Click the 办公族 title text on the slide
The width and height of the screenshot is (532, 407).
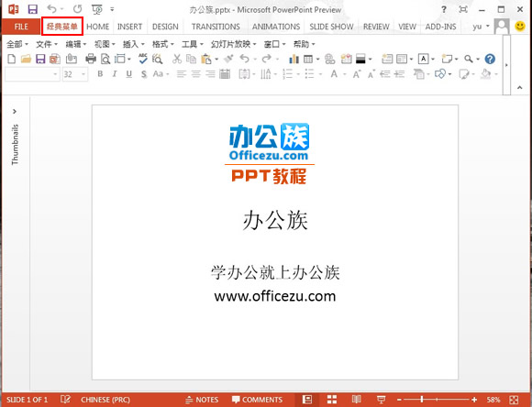click(x=275, y=220)
